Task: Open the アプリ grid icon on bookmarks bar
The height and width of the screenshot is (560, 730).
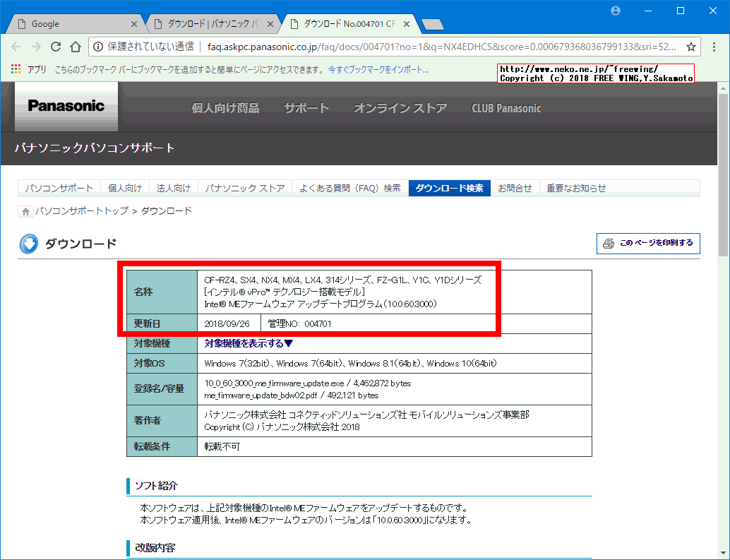Action: (x=16, y=68)
